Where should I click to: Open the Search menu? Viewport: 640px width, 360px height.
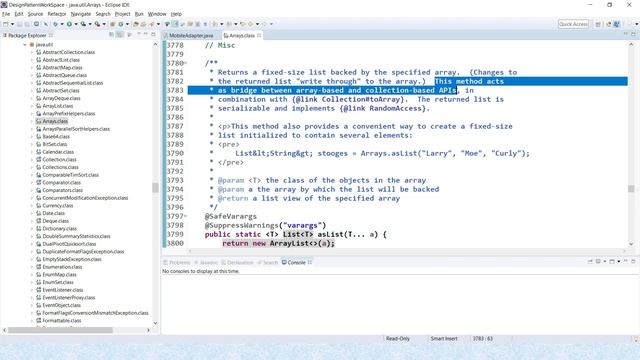tap(103, 14)
